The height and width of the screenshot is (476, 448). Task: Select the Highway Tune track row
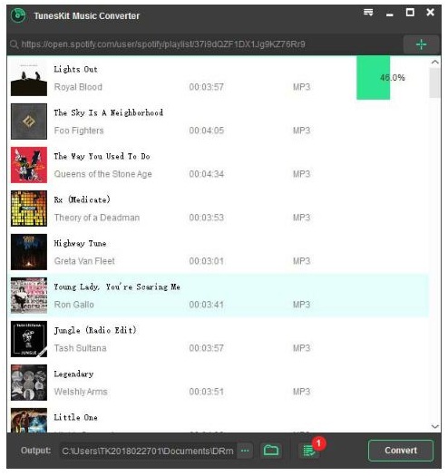pyautogui.click(x=218, y=252)
